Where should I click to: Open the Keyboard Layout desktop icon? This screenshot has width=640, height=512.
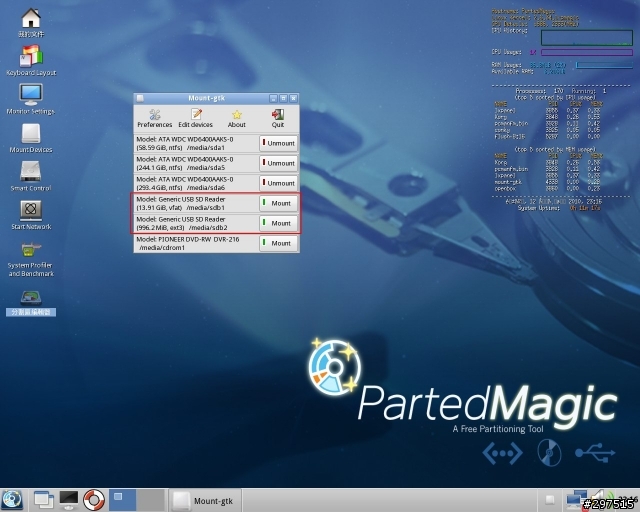(x=31, y=60)
